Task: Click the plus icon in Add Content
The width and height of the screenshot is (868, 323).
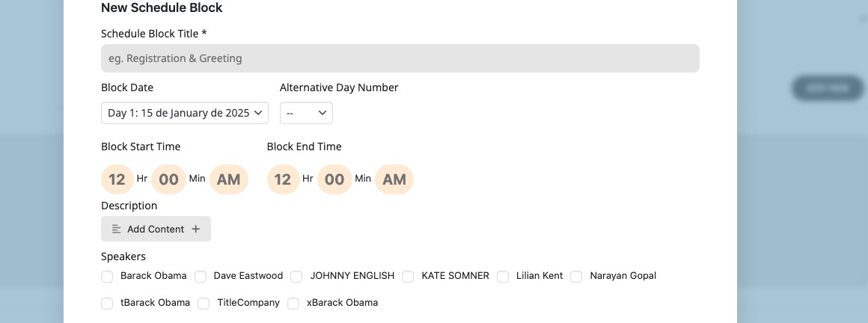Action: click(195, 229)
